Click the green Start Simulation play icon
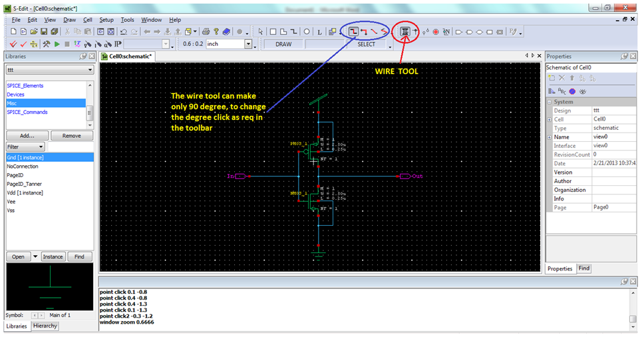644x337 pixels. pos(57,44)
